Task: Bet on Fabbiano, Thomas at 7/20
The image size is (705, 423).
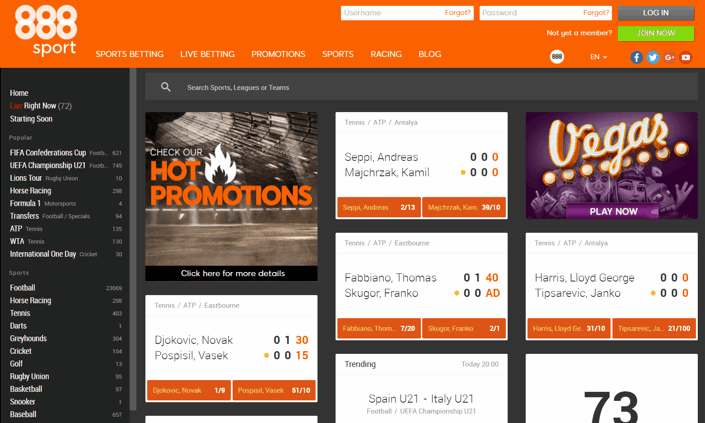Action: click(x=379, y=329)
